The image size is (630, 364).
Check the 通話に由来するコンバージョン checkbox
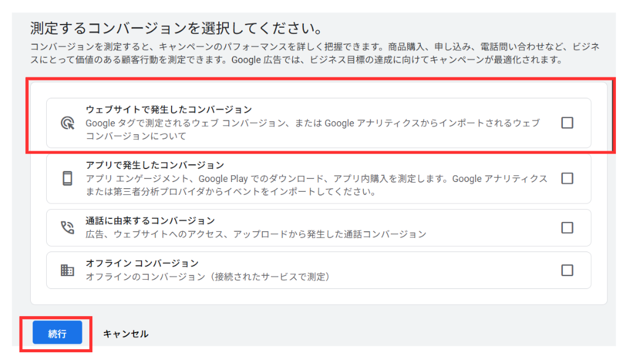(x=567, y=228)
